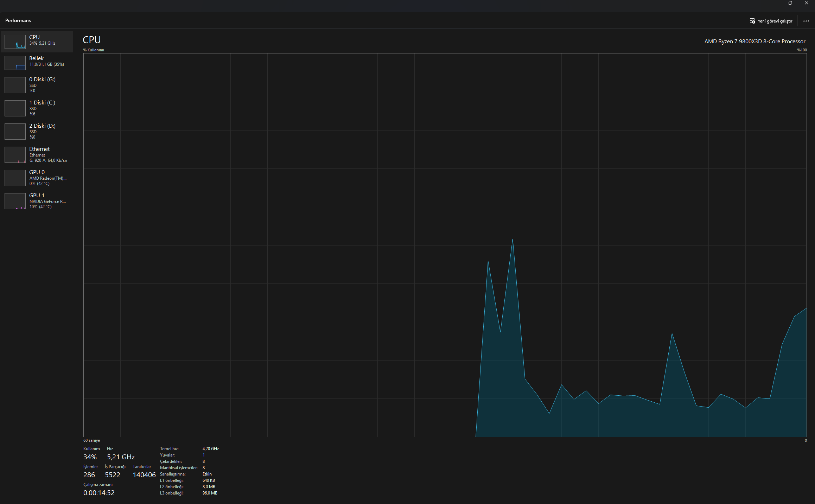Click the 286 İşlemler count

tap(89, 475)
